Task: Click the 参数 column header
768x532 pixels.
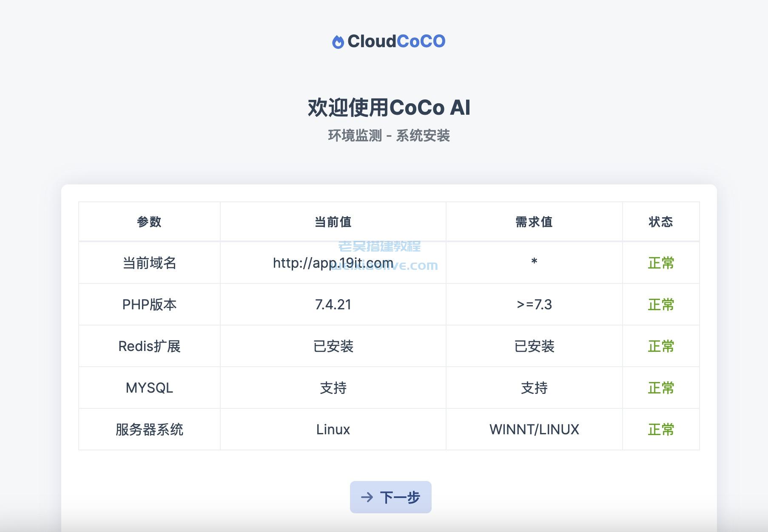Action: click(149, 222)
